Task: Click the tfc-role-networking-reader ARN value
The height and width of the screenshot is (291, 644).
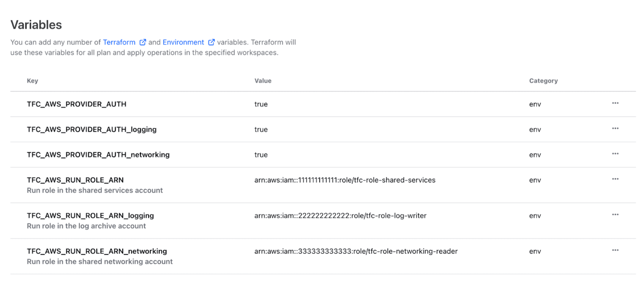Action: click(356, 251)
